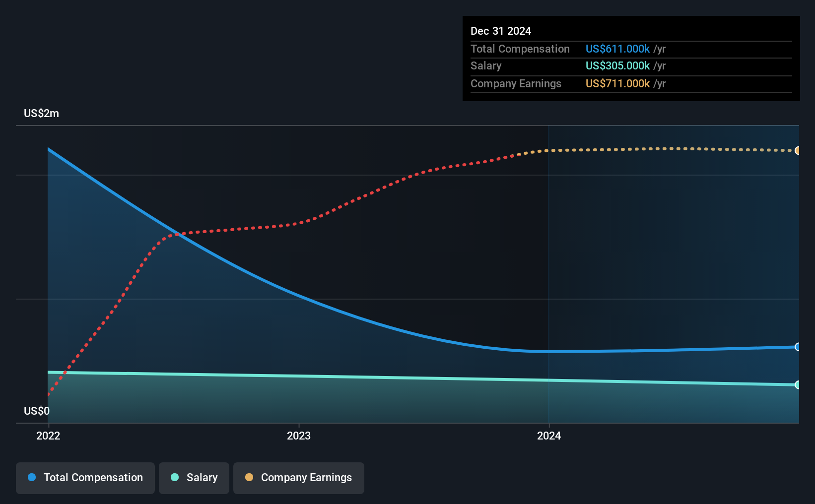Click the blue Total Compensation legend dot
Image resolution: width=815 pixels, height=504 pixels.
[x=32, y=477]
